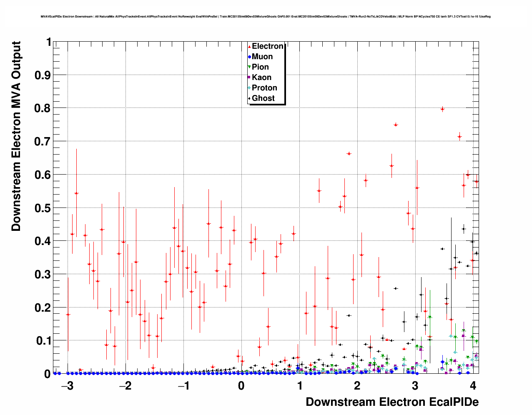Select the "Ghost" legend label
This screenshot has height=415, width=532.
point(263,98)
